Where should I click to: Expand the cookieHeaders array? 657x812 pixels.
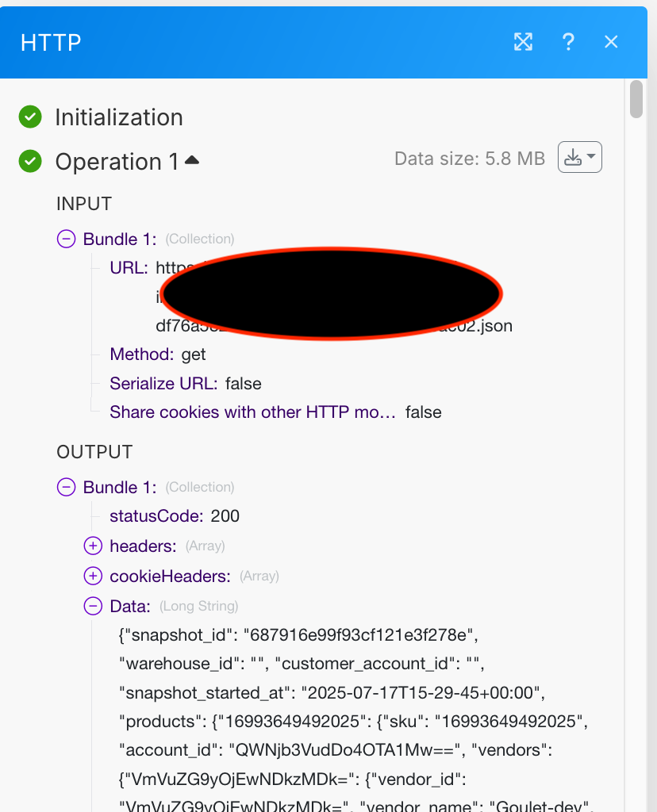tap(94, 576)
